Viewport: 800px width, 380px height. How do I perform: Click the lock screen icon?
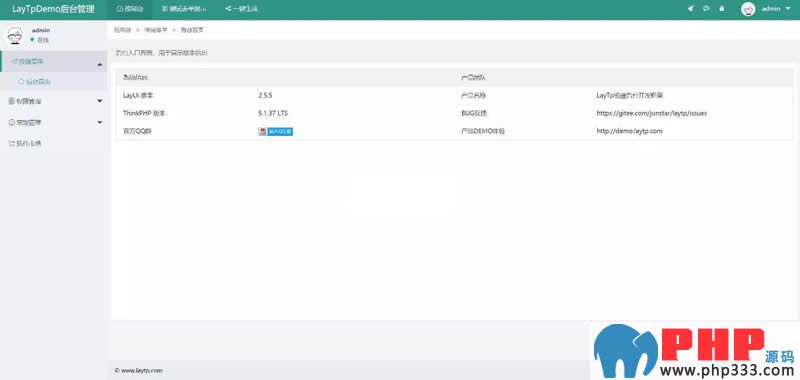(x=721, y=9)
